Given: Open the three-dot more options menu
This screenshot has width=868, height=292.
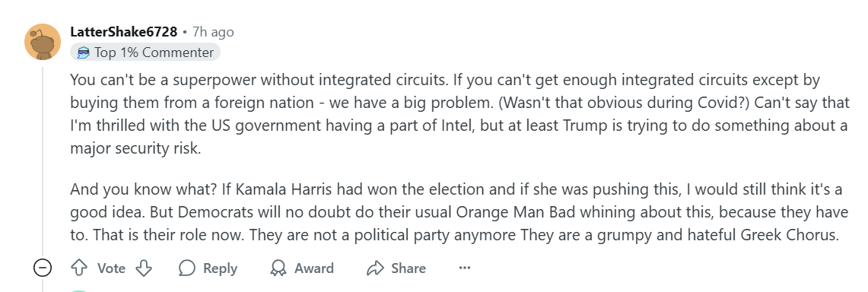Looking at the screenshot, I should coord(465,268).
